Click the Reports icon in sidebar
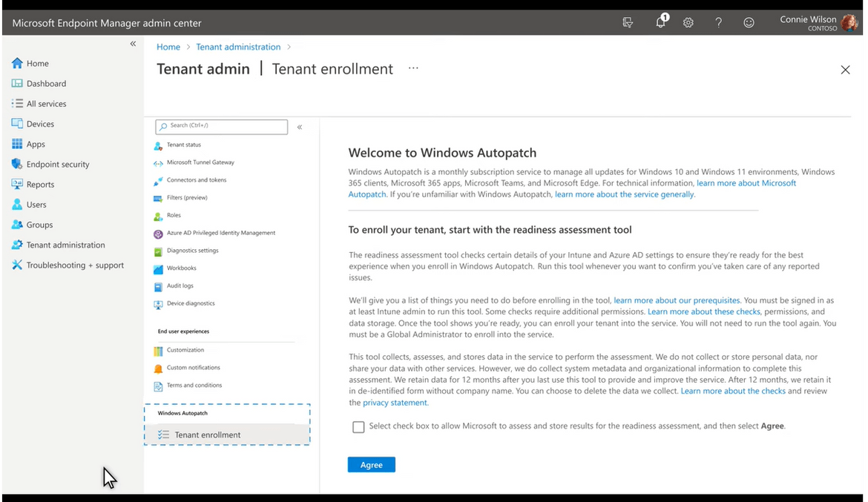Viewport: 868px width, 502px height. pyautogui.click(x=17, y=185)
